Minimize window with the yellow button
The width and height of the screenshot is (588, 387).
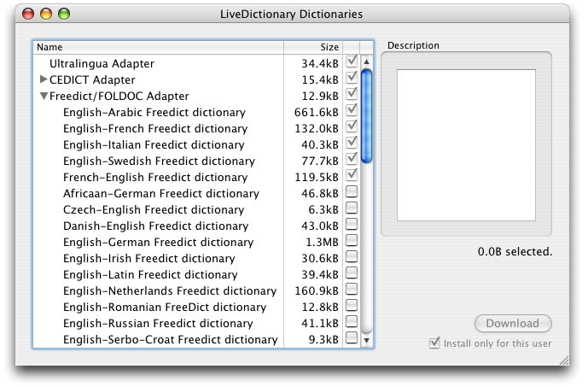tap(46, 14)
